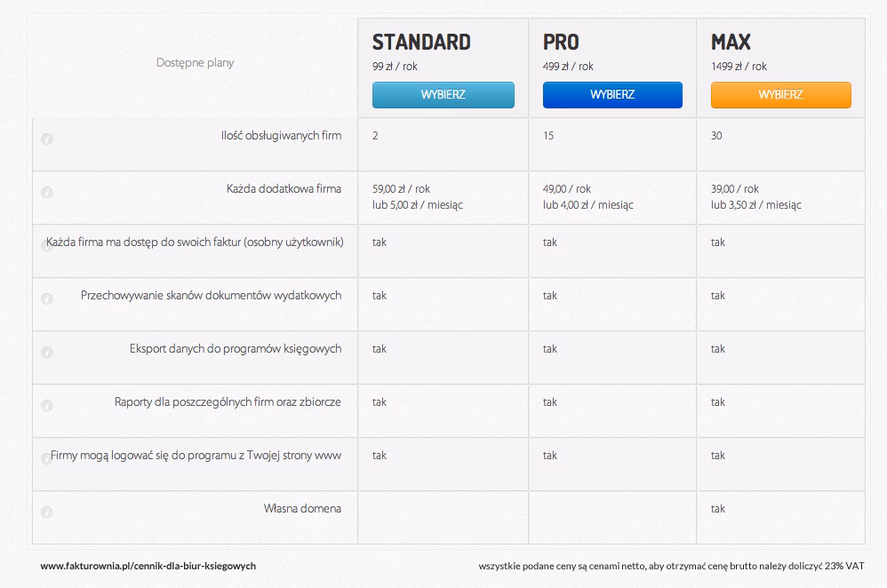Choose the MAX plan with orange WYBIERZ
The height and width of the screenshot is (588, 887).
tap(780, 95)
